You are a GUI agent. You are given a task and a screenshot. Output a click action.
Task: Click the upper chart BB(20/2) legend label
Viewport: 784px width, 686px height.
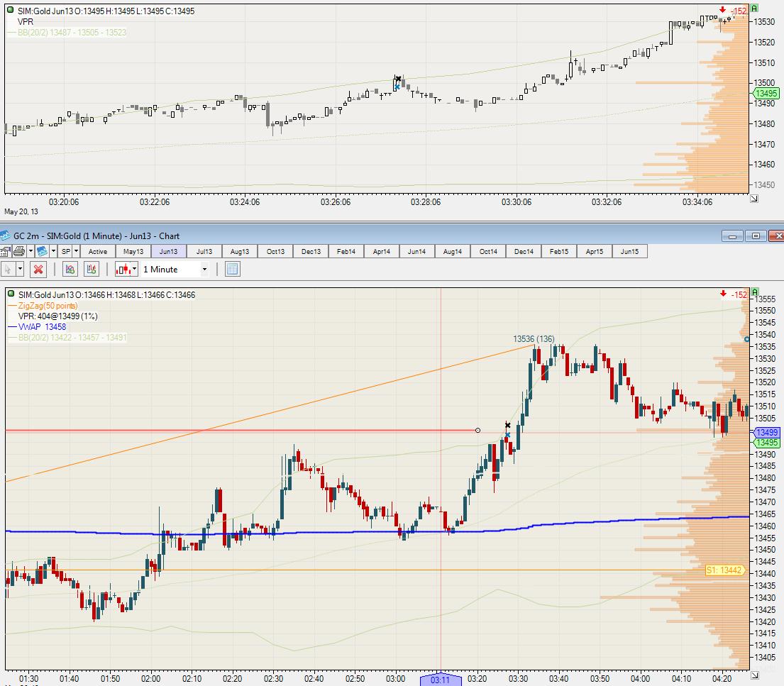coord(72,33)
